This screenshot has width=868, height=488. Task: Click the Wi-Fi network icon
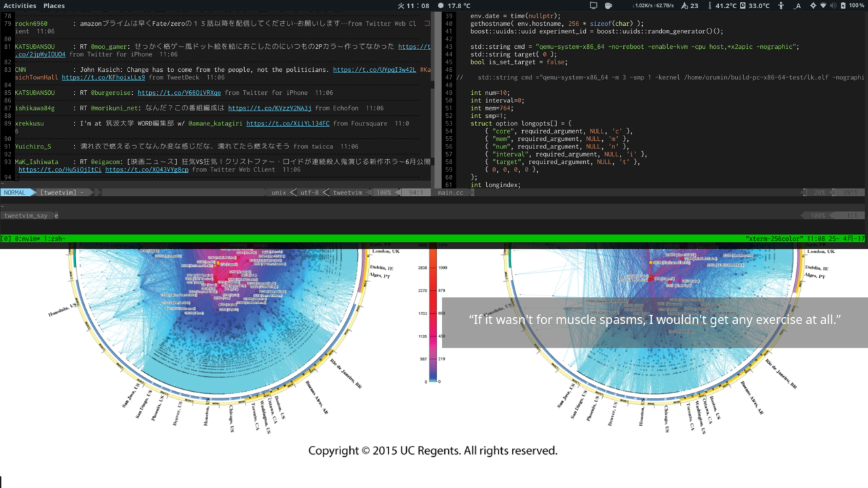click(x=823, y=5)
